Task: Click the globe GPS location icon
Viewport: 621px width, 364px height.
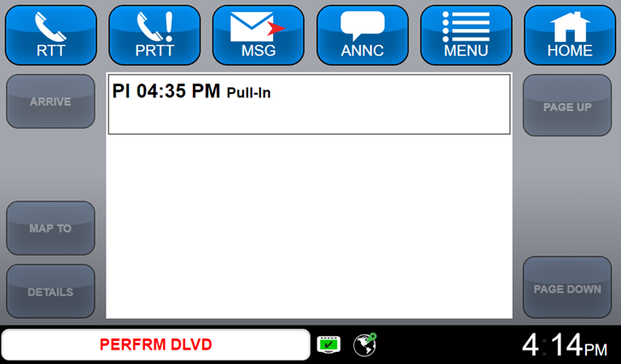Action: tap(365, 344)
